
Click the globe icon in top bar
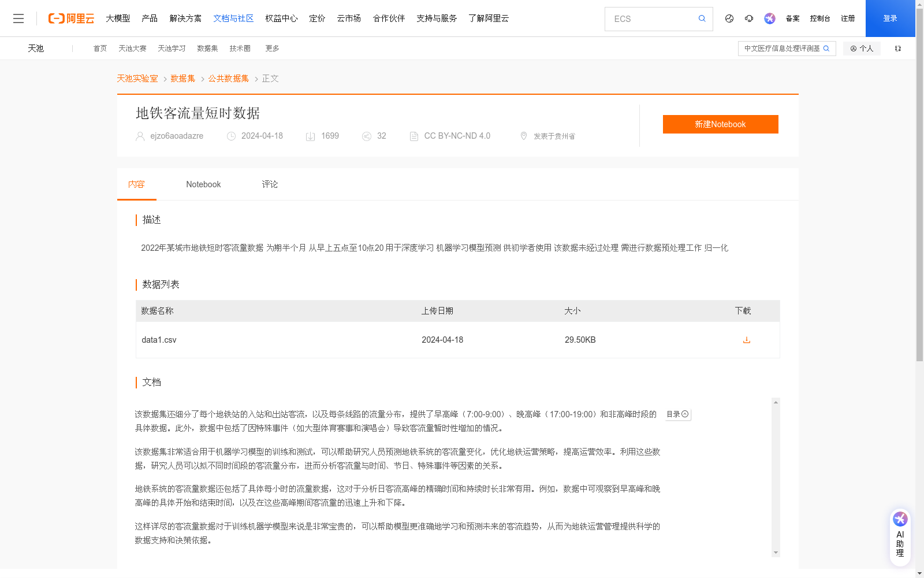click(x=729, y=18)
